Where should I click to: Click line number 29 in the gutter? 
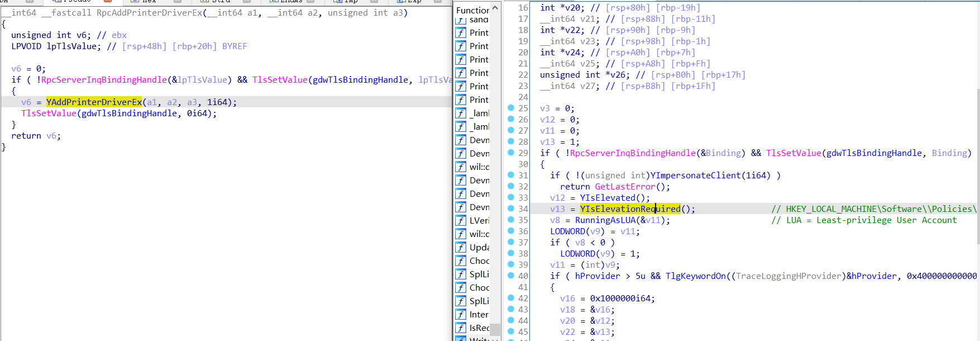pos(523,153)
